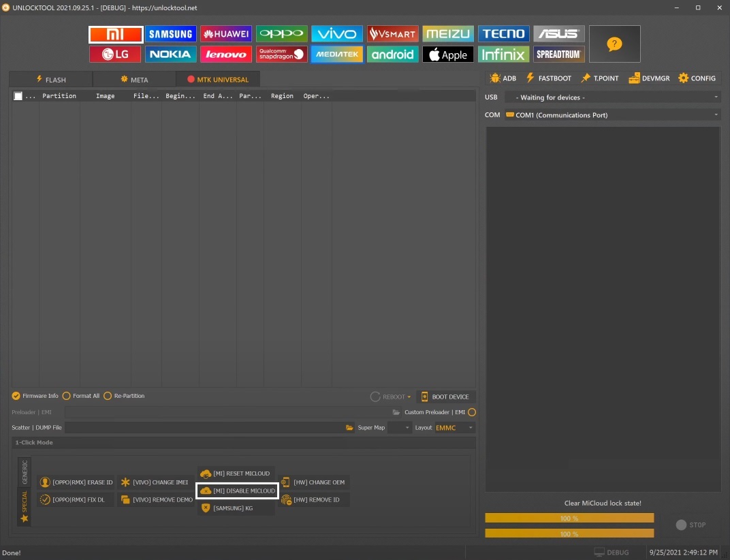The width and height of the screenshot is (730, 560).
Task: Open the GENERIC vertical tab
Action: click(25, 472)
